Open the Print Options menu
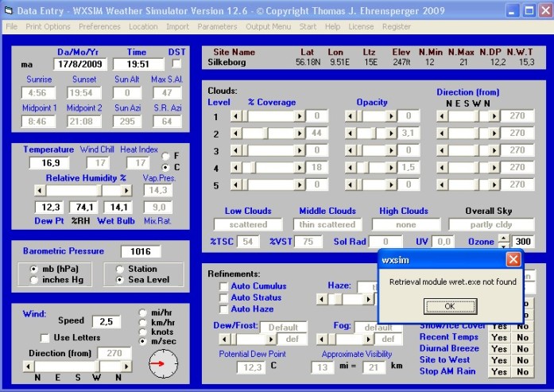 [48, 26]
